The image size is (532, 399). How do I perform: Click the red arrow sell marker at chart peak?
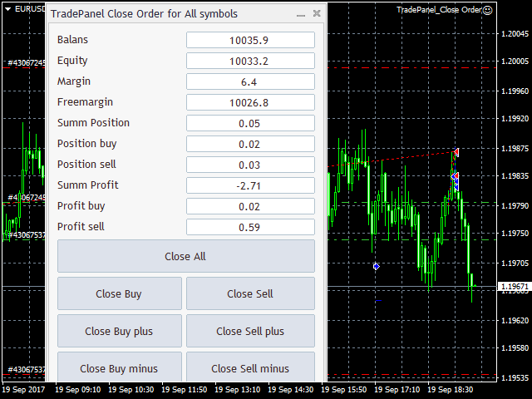coord(456,151)
